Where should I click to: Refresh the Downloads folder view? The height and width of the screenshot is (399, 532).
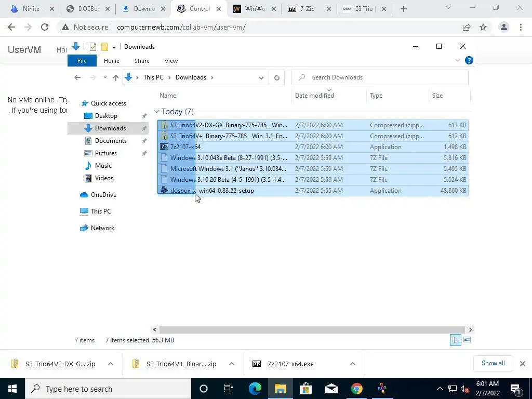[277, 78]
